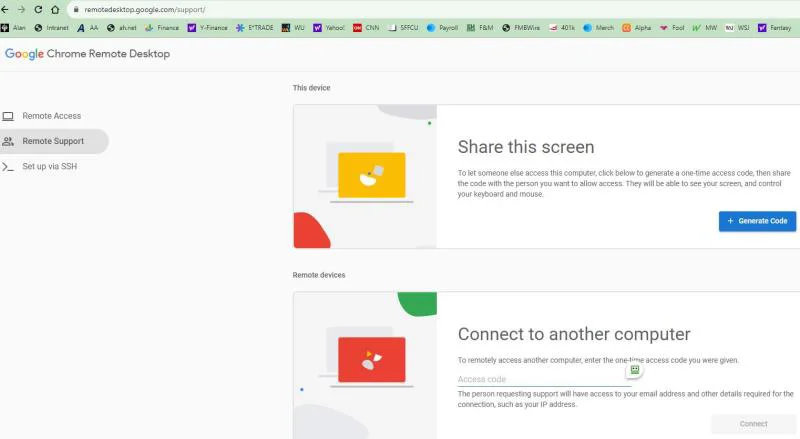
Task: Open the WSJ bookmark
Action: [x=737, y=28]
